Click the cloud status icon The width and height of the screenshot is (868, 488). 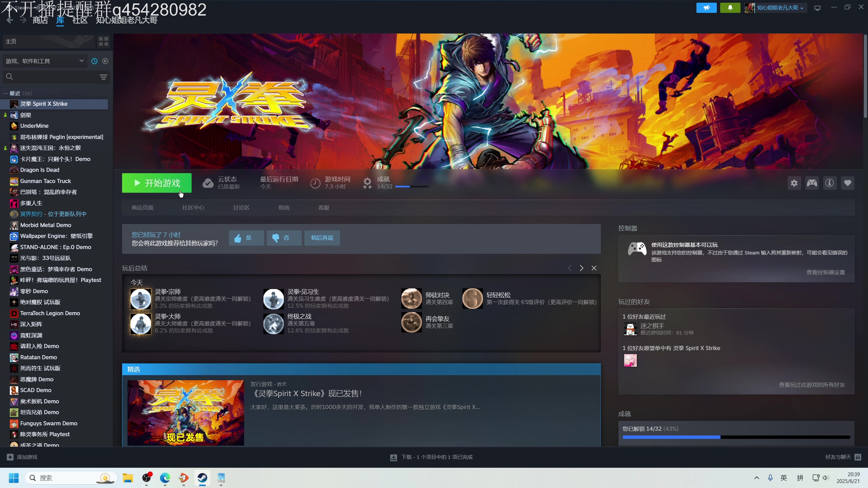(x=208, y=183)
